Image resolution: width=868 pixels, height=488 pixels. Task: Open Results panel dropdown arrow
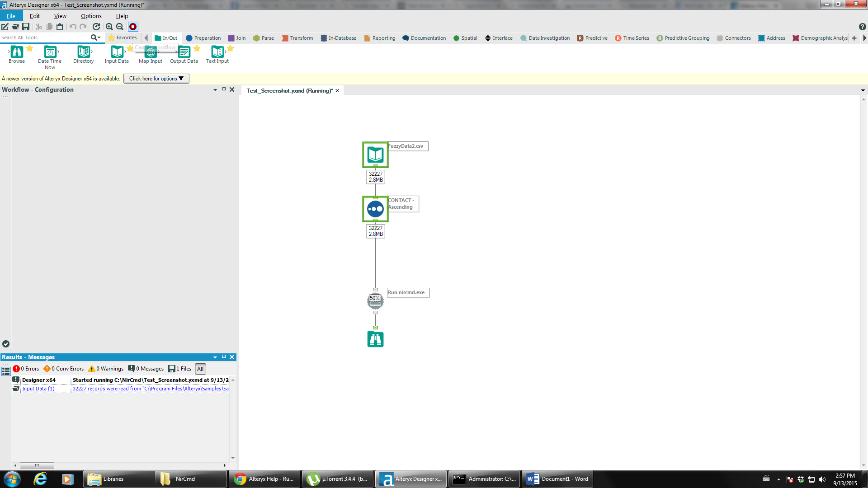(215, 357)
